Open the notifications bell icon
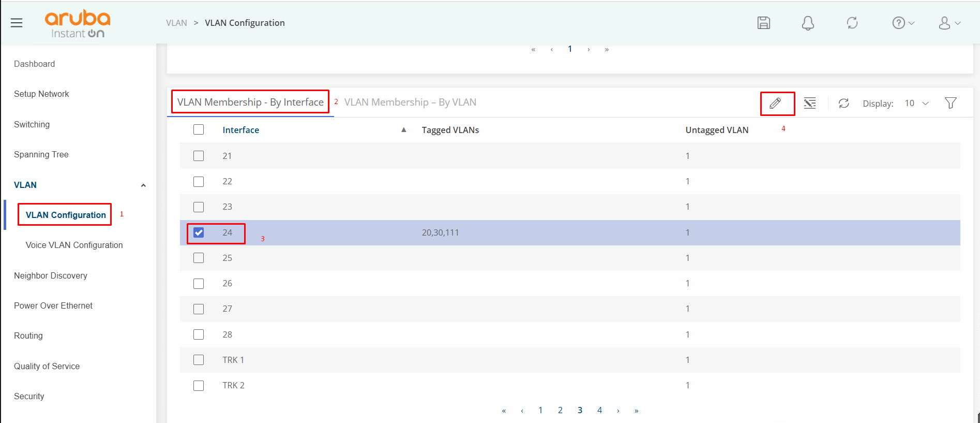This screenshot has height=423, width=980. [x=808, y=23]
